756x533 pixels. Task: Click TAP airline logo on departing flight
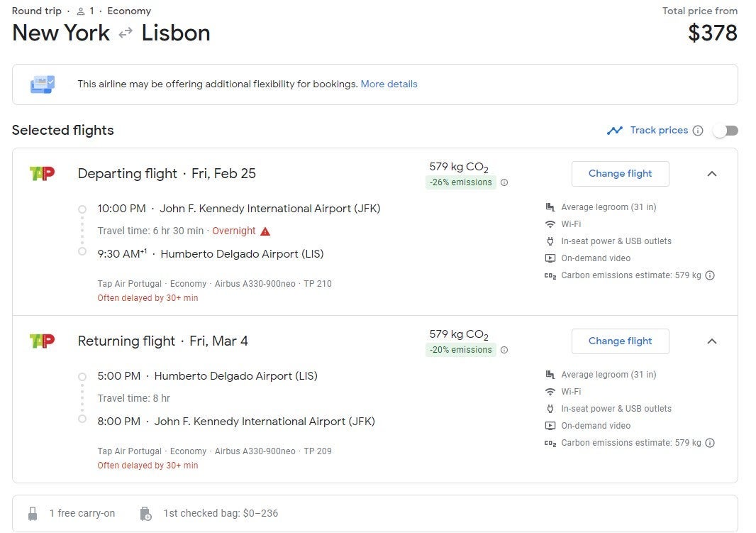tap(42, 173)
